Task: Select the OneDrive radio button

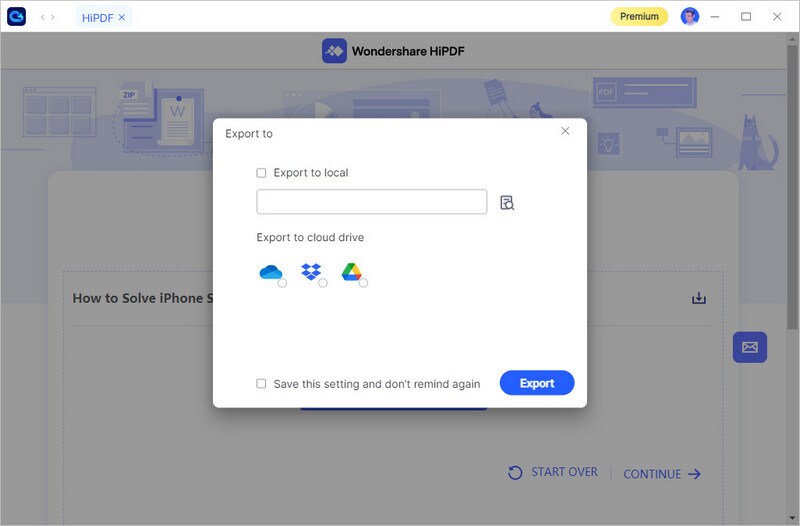Action: (x=282, y=283)
